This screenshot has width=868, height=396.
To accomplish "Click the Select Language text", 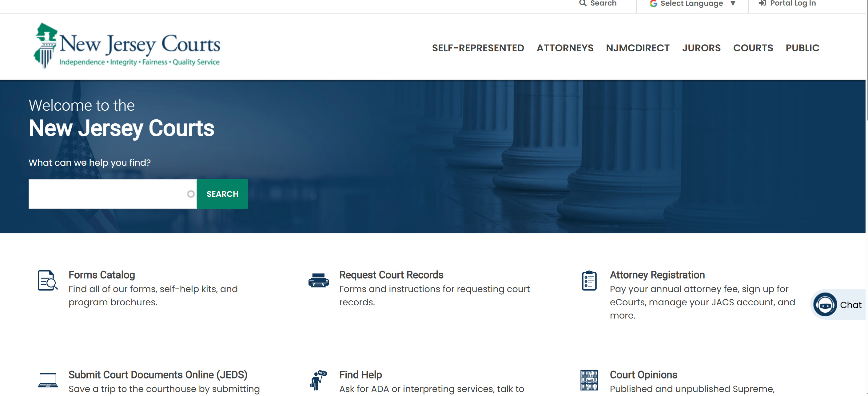I will pos(691,3).
